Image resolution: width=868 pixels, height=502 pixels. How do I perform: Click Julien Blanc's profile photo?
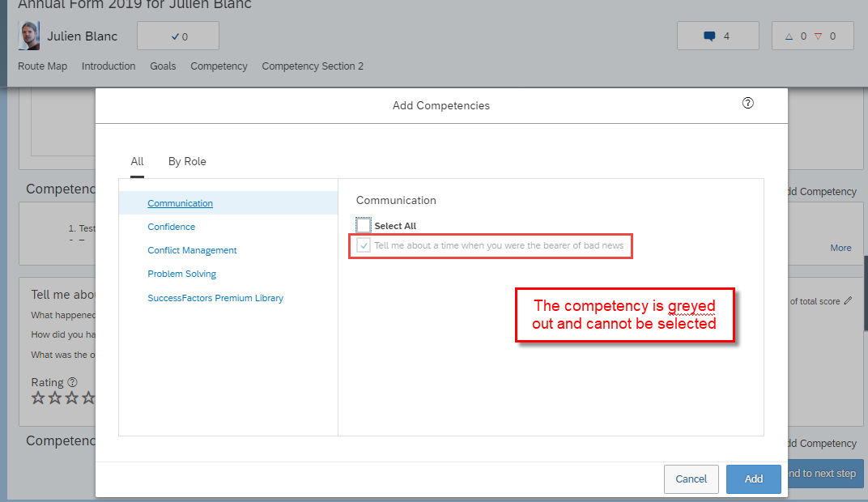click(29, 36)
